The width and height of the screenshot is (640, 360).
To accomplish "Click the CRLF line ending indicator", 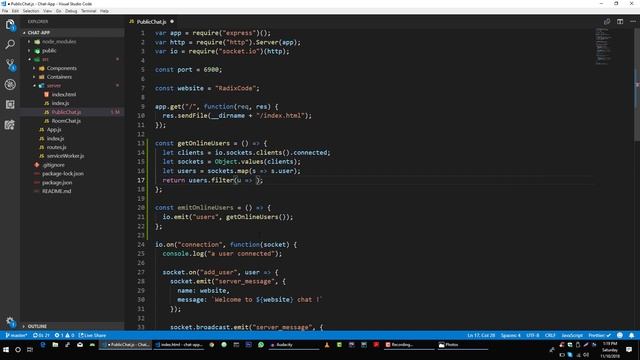I will [x=550, y=336].
